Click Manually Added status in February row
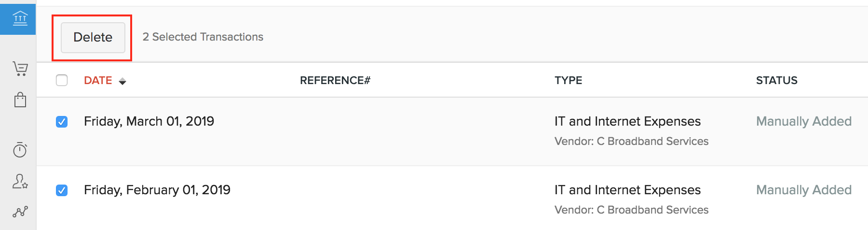Image resolution: width=868 pixels, height=230 pixels. pos(803,190)
